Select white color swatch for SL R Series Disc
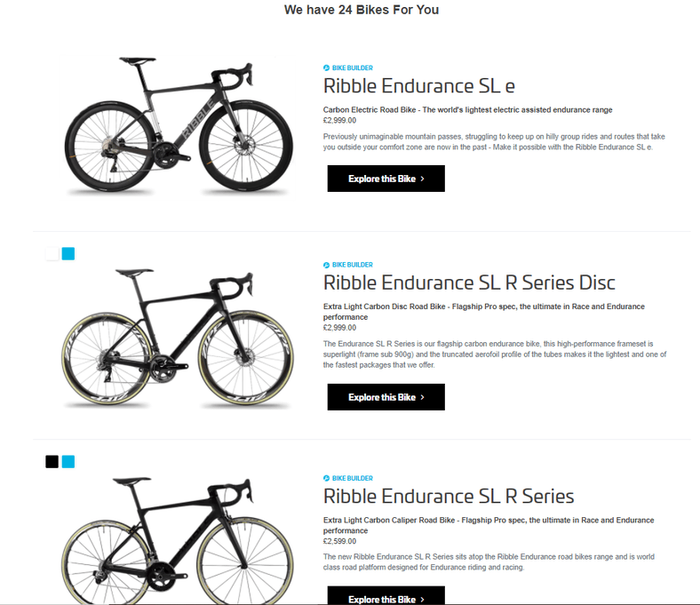The image size is (700, 605). coord(52,253)
